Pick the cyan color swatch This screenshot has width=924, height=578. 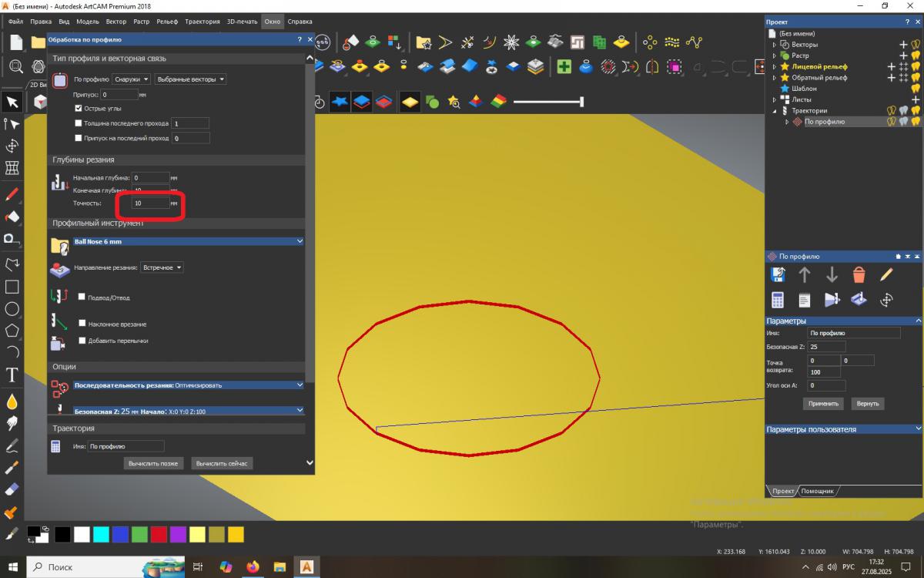pyautogui.click(x=101, y=534)
